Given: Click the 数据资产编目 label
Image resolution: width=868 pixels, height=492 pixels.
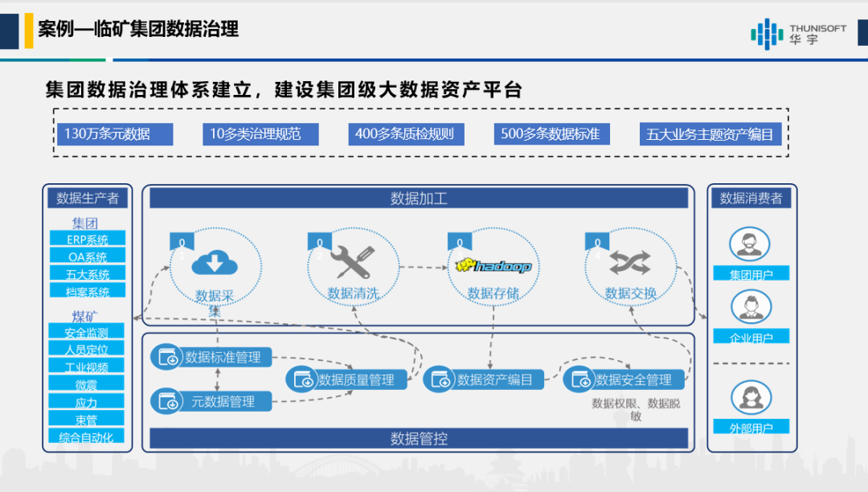Looking at the screenshot, I should (x=494, y=379).
